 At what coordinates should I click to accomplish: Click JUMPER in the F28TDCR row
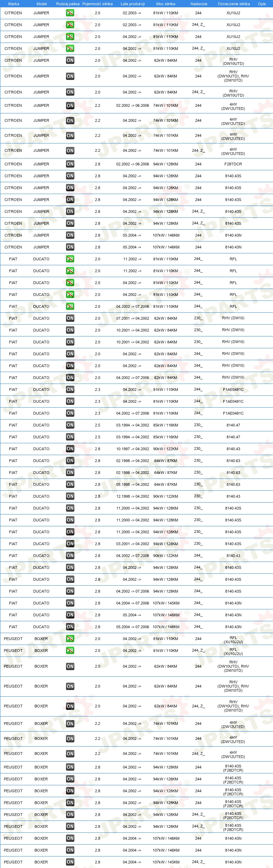[41, 164]
